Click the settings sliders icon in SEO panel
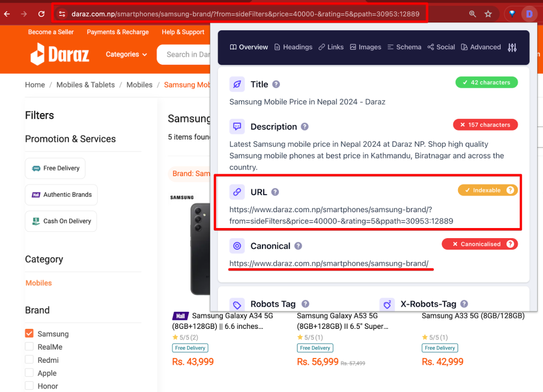 [512, 47]
